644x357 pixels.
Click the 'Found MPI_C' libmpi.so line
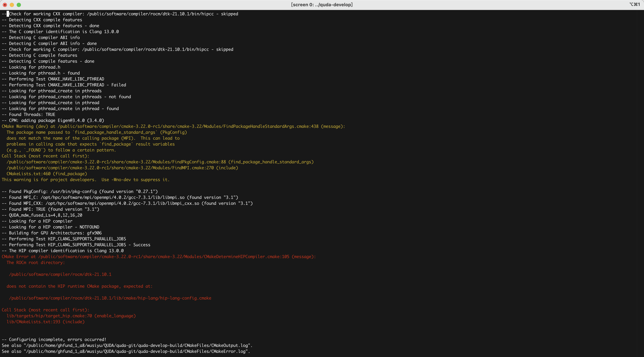pos(120,197)
